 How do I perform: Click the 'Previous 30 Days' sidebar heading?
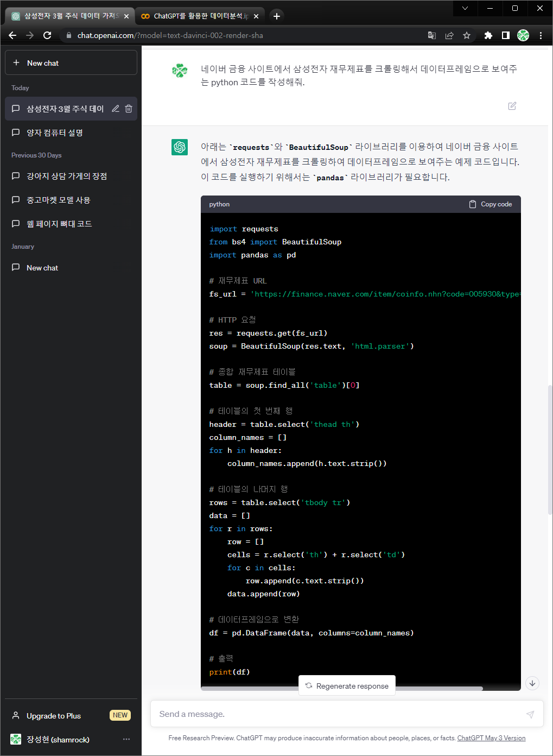coord(36,155)
